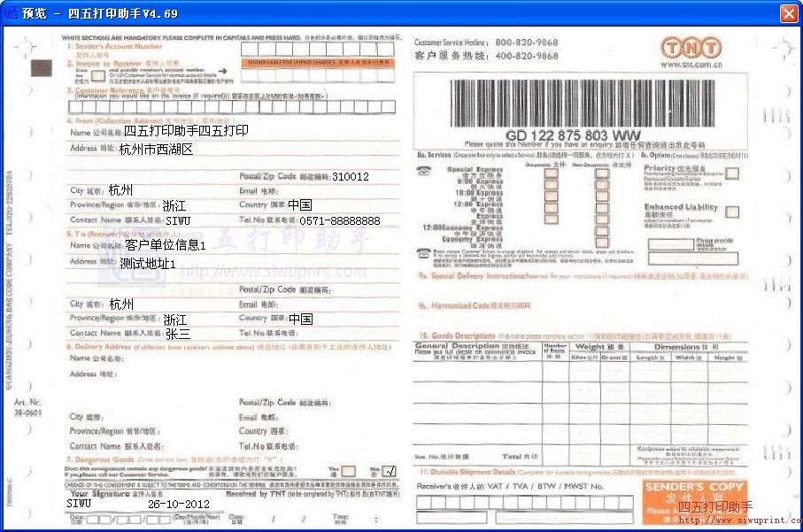
Task: Check the Dangerous Goods Yes box
Action: click(348, 471)
